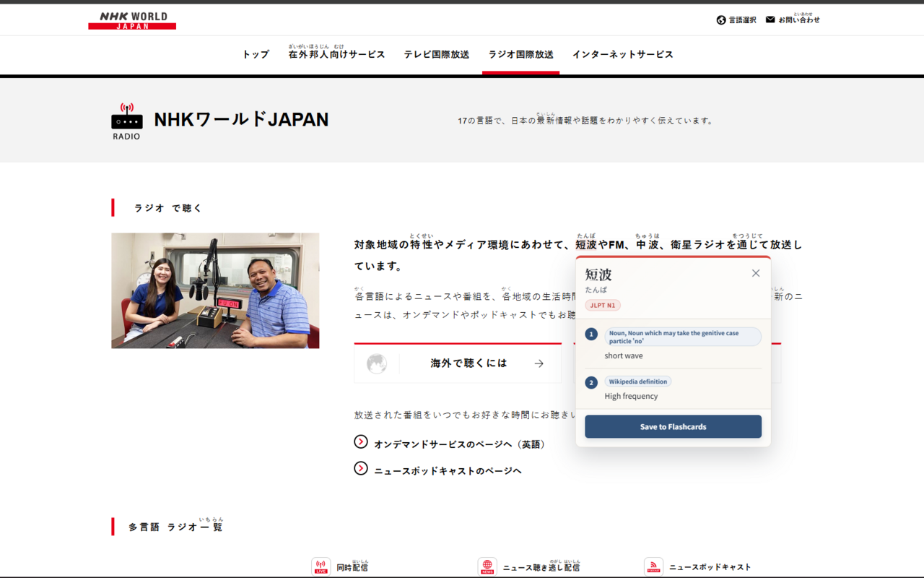Viewport: 924px width, 578px height.
Task: Click the LIVE icon for 同時配信
Action: (321, 567)
